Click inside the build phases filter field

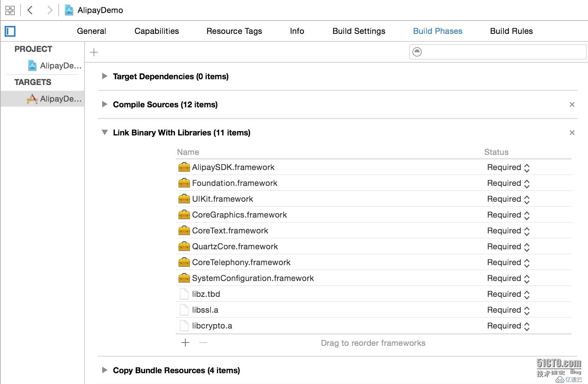pyautogui.click(x=498, y=52)
